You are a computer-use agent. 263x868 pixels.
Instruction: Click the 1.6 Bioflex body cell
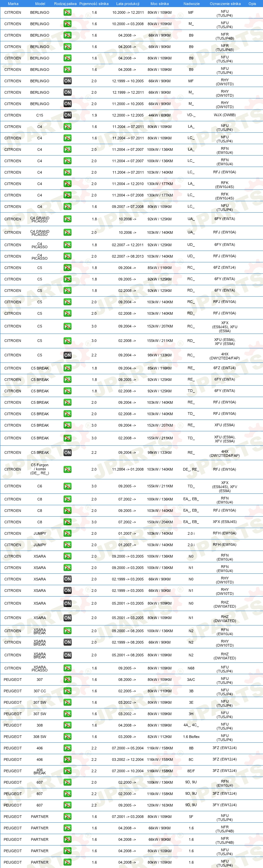point(191,737)
